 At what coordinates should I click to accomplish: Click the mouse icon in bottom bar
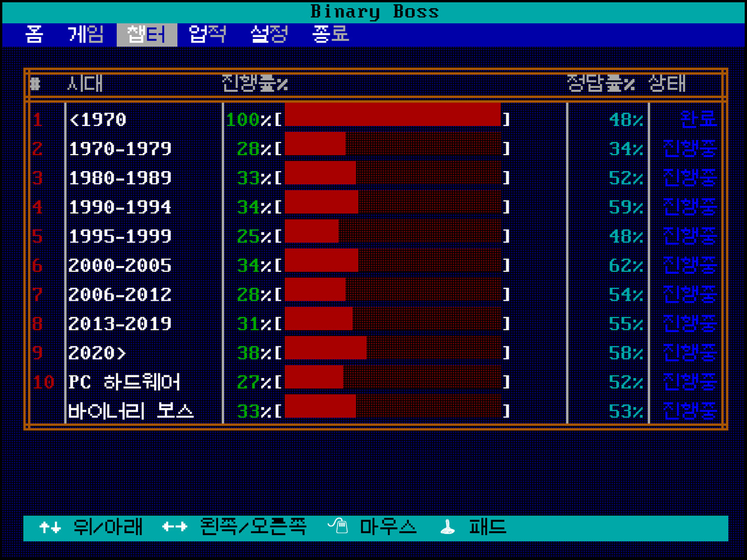(338, 526)
